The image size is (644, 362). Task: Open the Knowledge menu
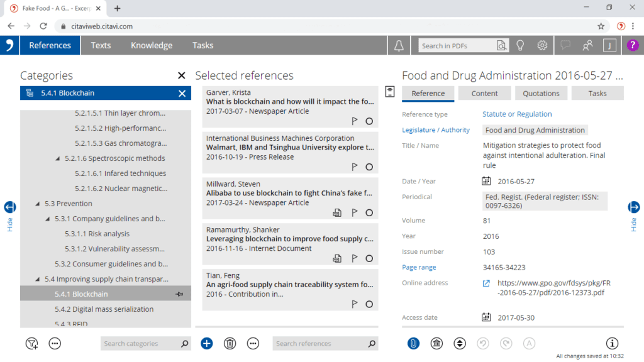tap(153, 45)
